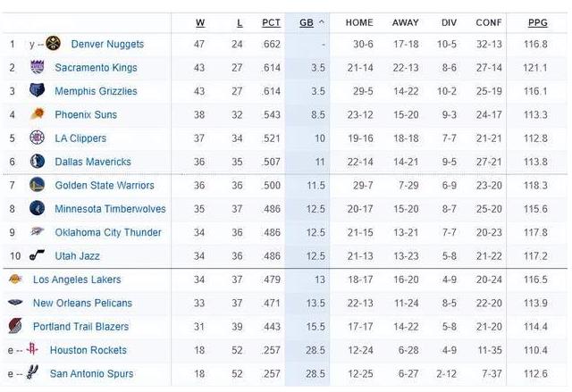Click the Oklahoma City Thunder logo
This screenshot has height=392, width=572.
[x=37, y=232]
